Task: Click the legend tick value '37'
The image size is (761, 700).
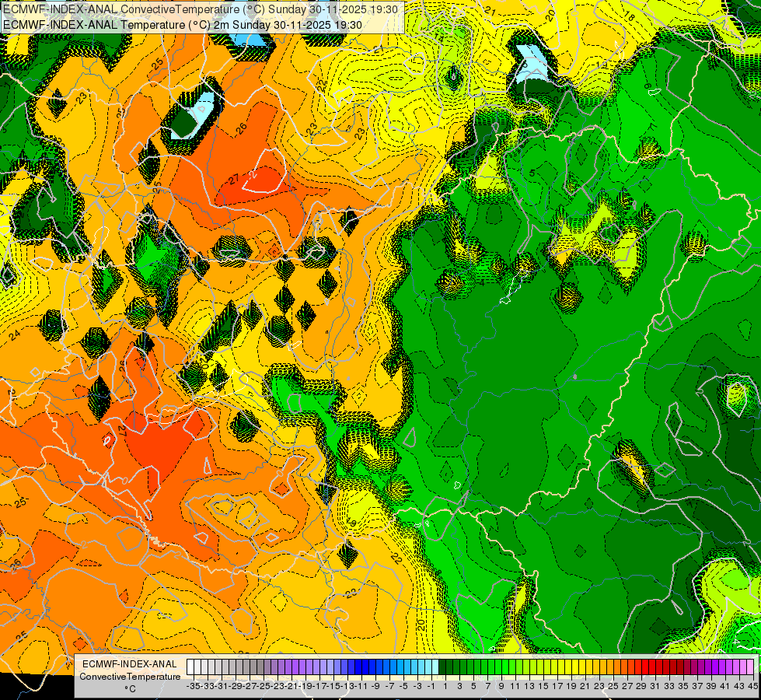Action: point(696,686)
